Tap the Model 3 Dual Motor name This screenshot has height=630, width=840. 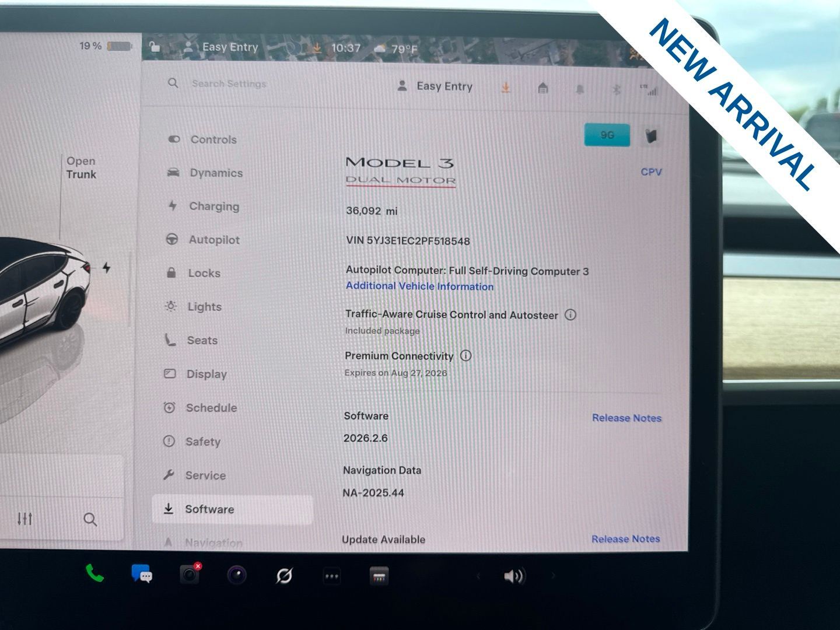tap(401, 171)
